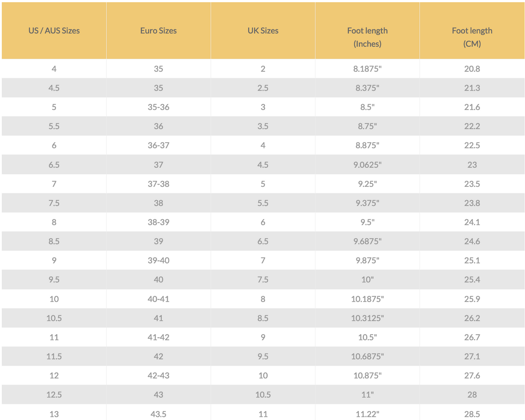Click the Euro size 41-42 cell
525x420 pixels.
pos(158,337)
